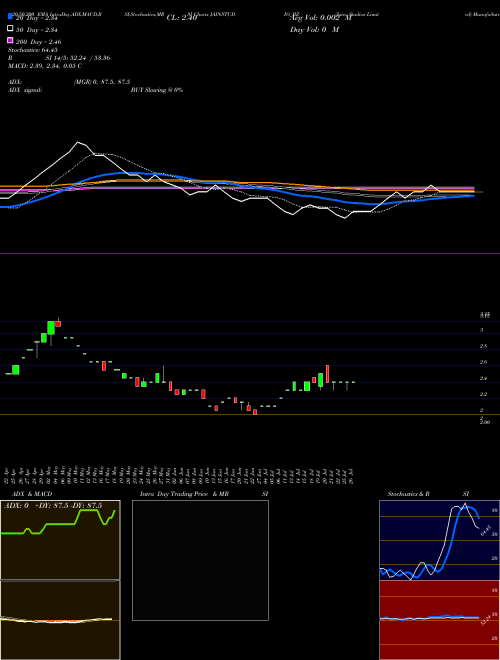500x660 pixels.
Task: Click the ADX +DY -DY values header
Action: click(53, 506)
